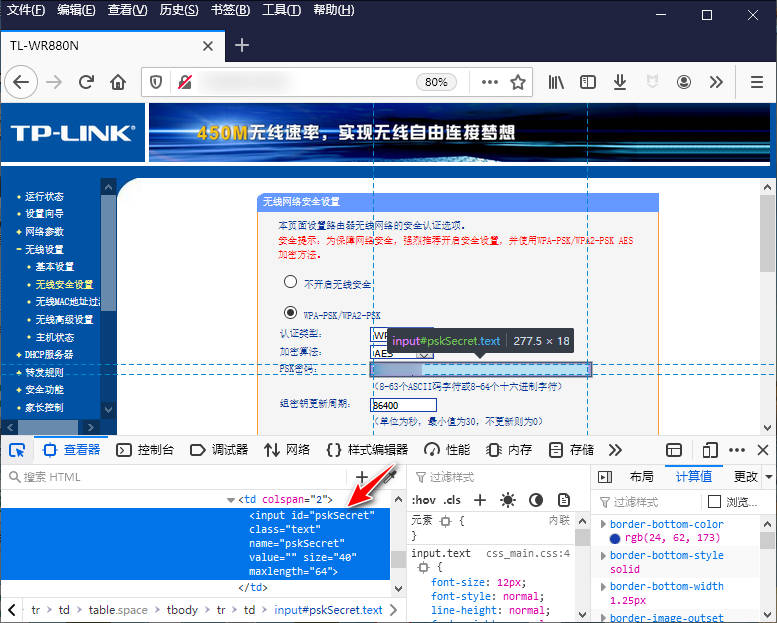Focus the 组密钥更新周期 field with 86400
The width and height of the screenshot is (777, 623).
(403, 405)
